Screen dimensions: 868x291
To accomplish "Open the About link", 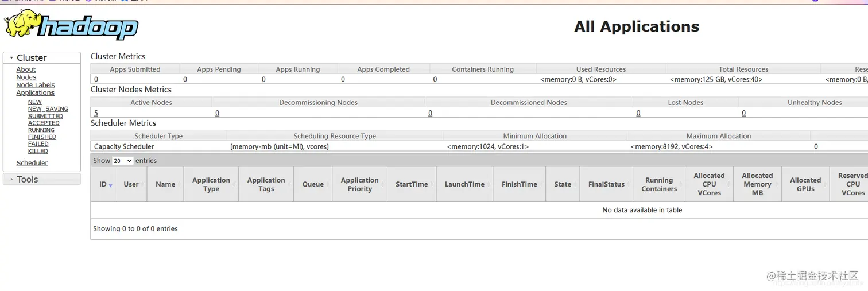I will click(26, 69).
